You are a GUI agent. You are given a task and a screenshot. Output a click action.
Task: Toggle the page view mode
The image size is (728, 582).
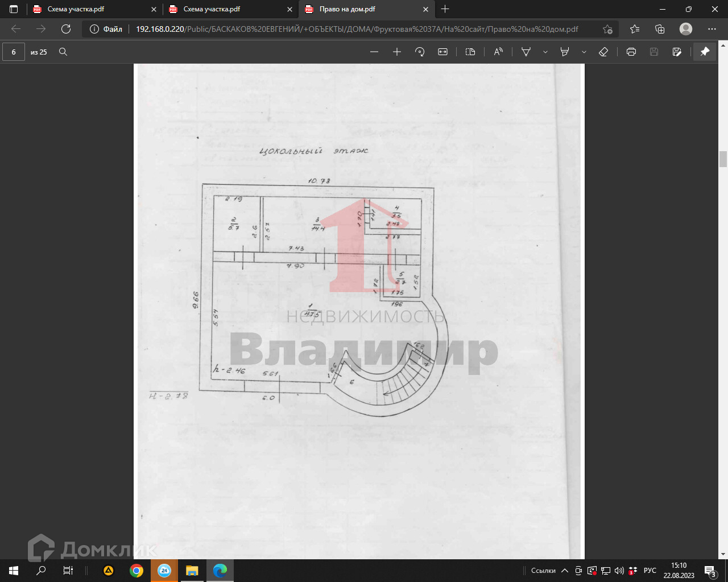click(470, 52)
